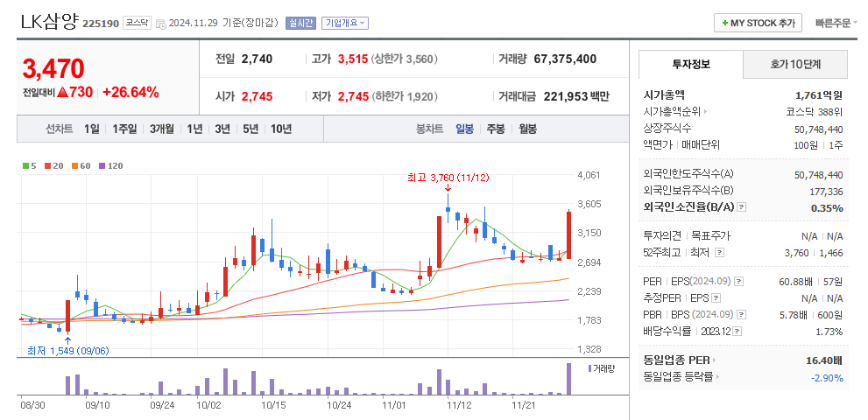
Task: Click the LK삼양 stock name title
Action: [x=50, y=22]
